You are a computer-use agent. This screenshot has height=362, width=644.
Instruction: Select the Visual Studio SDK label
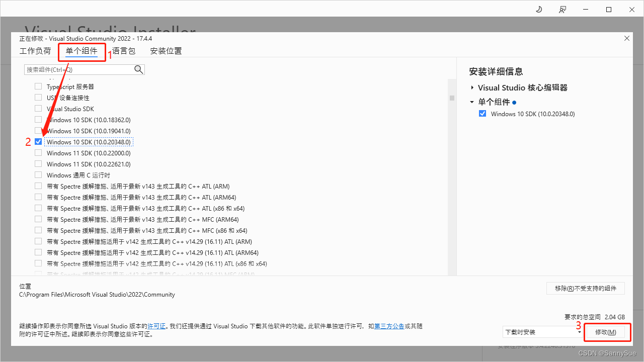tap(70, 109)
